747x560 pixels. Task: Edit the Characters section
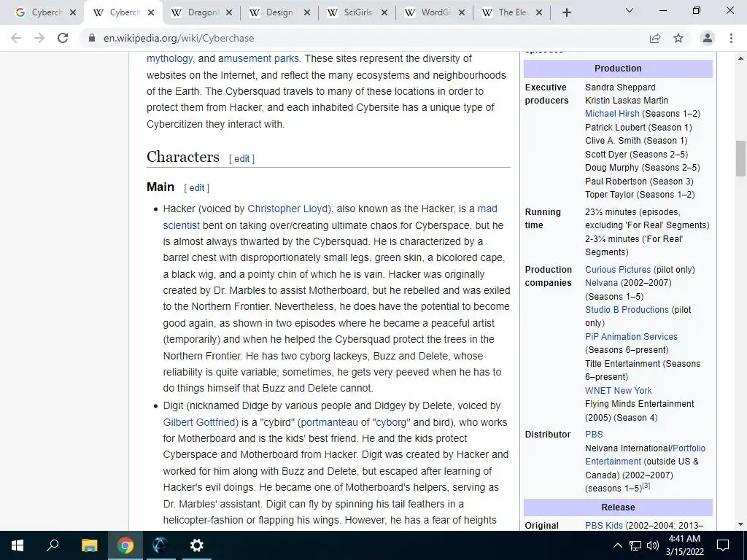[241, 158]
